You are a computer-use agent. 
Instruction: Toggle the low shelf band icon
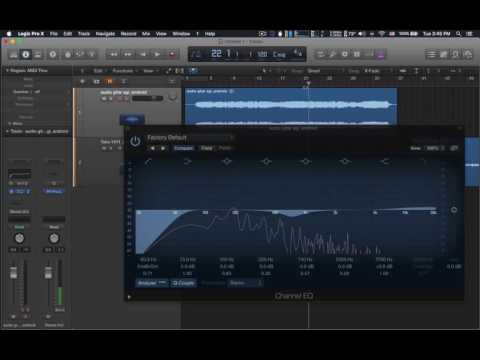click(x=188, y=162)
